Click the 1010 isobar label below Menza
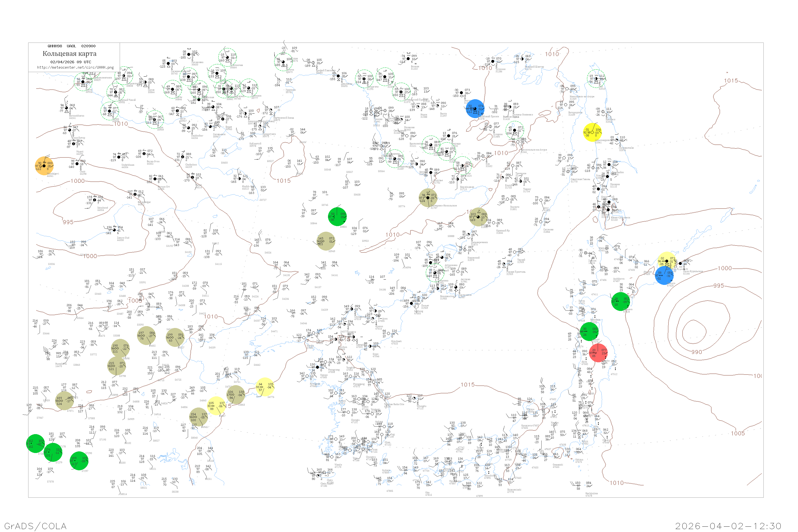The image size is (798, 532). pyautogui.click(x=121, y=124)
